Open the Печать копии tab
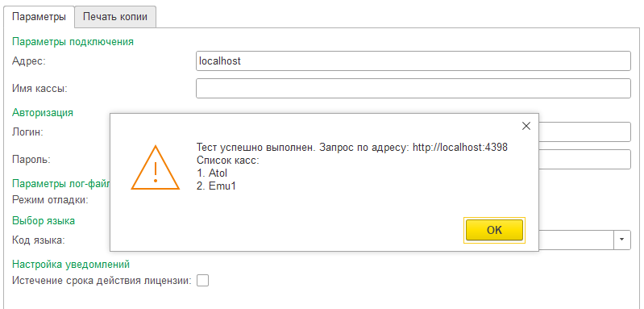This screenshot has width=644, height=309. 115,17
